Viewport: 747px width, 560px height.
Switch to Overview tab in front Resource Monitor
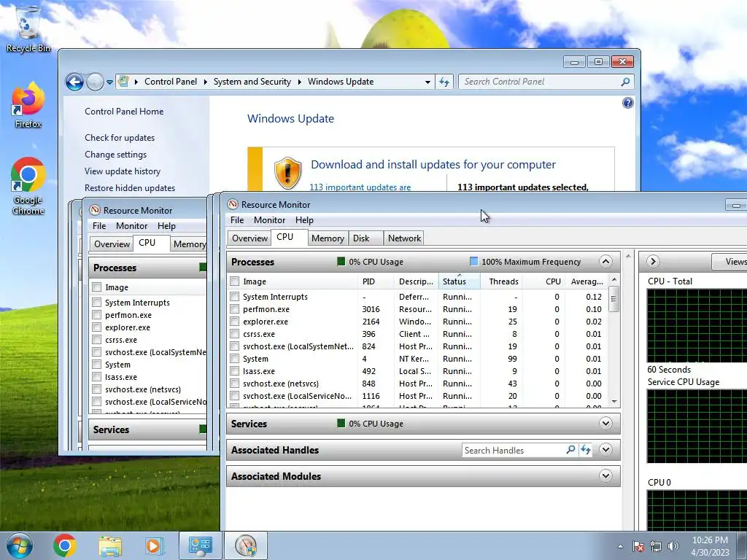[249, 238]
